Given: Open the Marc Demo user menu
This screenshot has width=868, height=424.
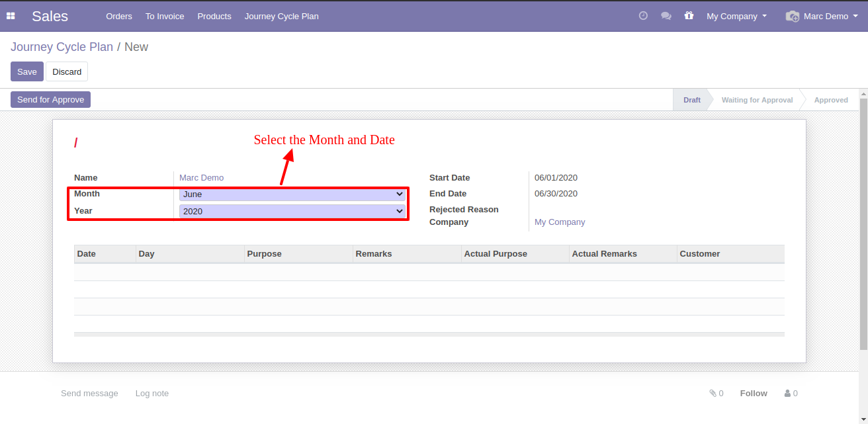Looking at the screenshot, I should coord(822,16).
